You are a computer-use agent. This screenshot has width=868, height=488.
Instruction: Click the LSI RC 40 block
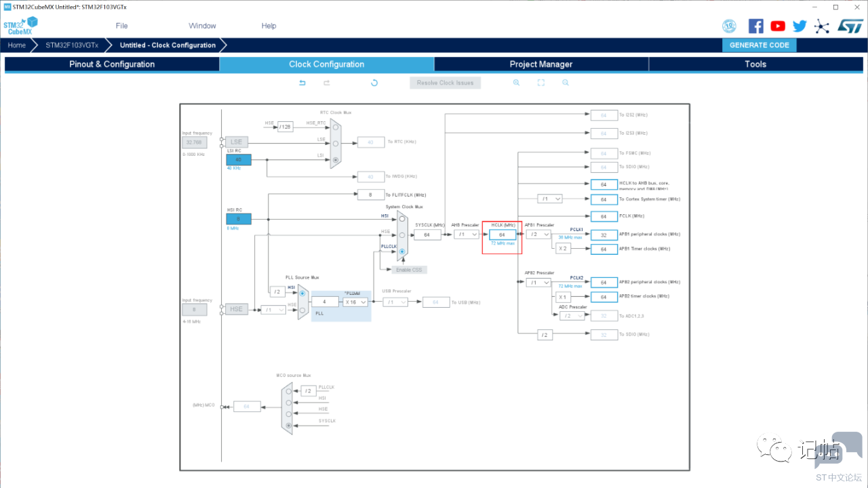point(238,160)
